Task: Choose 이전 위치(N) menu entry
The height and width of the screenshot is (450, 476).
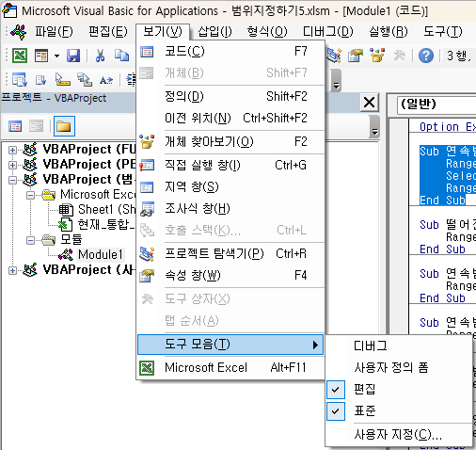Action: point(230,118)
